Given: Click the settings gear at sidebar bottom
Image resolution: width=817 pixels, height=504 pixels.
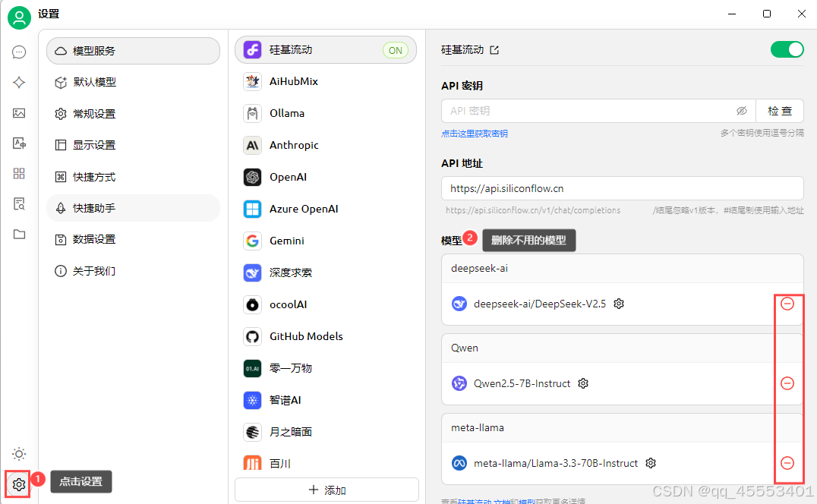Looking at the screenshot, I should coord(19,485).
